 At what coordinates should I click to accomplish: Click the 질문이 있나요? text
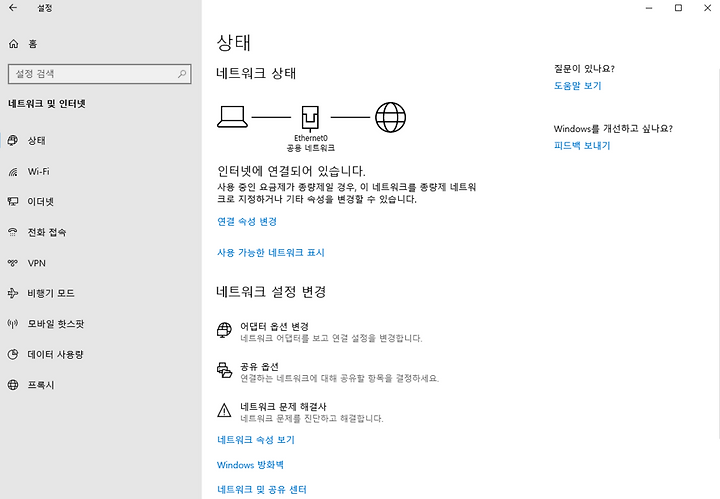(x=584, y=69)
